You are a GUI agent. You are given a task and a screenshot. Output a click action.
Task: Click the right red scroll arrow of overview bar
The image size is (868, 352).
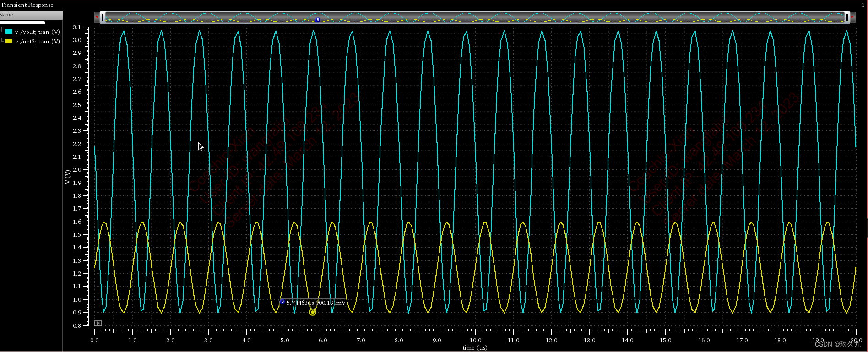click(853, 17)
